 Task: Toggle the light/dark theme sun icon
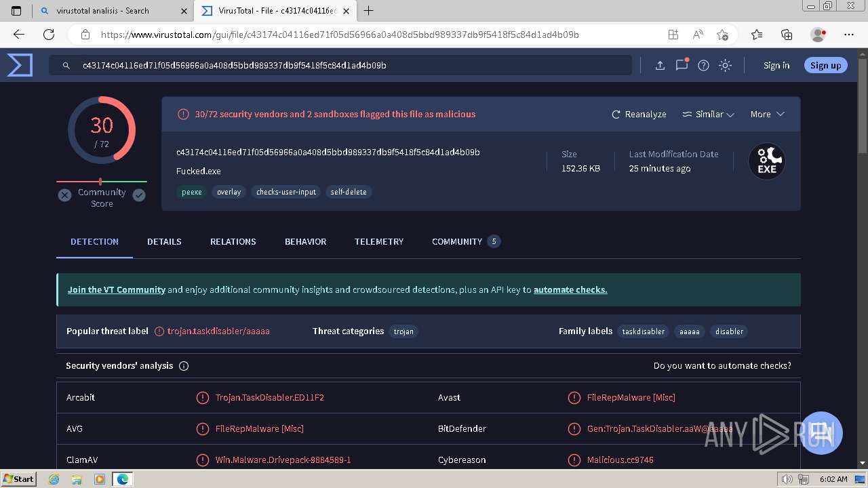725,65
